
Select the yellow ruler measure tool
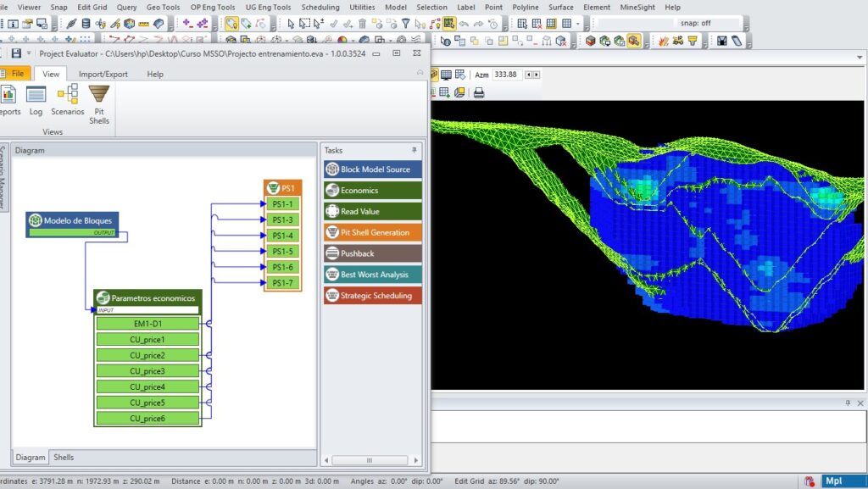pyautogui.click(x=144, y=23)
